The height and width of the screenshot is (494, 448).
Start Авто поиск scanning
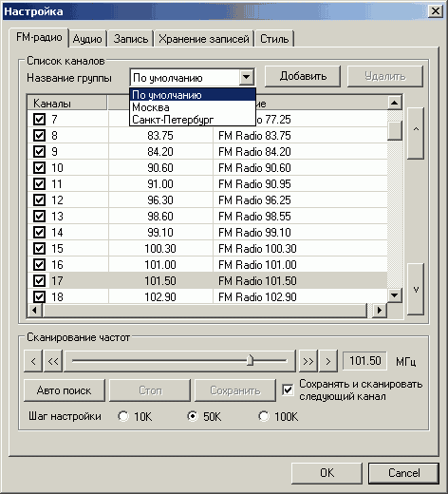pyautogui.click(x=65, y=390)
